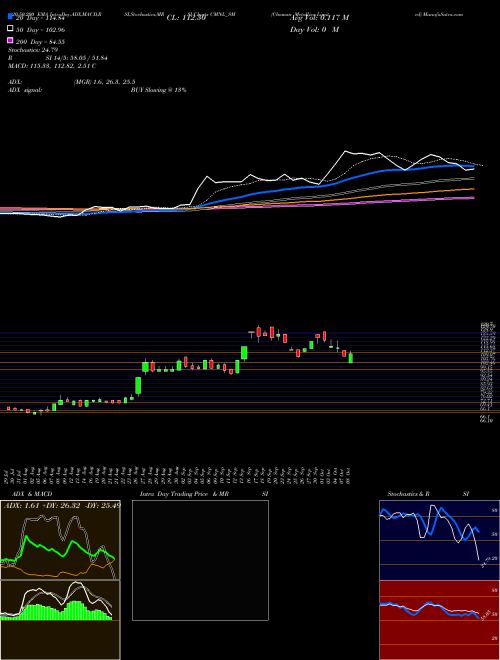Viewport: 500px width, 660px height.
Task: Click the 'BUY Slowing @ 13%' signal text
Action: (158, 90)
